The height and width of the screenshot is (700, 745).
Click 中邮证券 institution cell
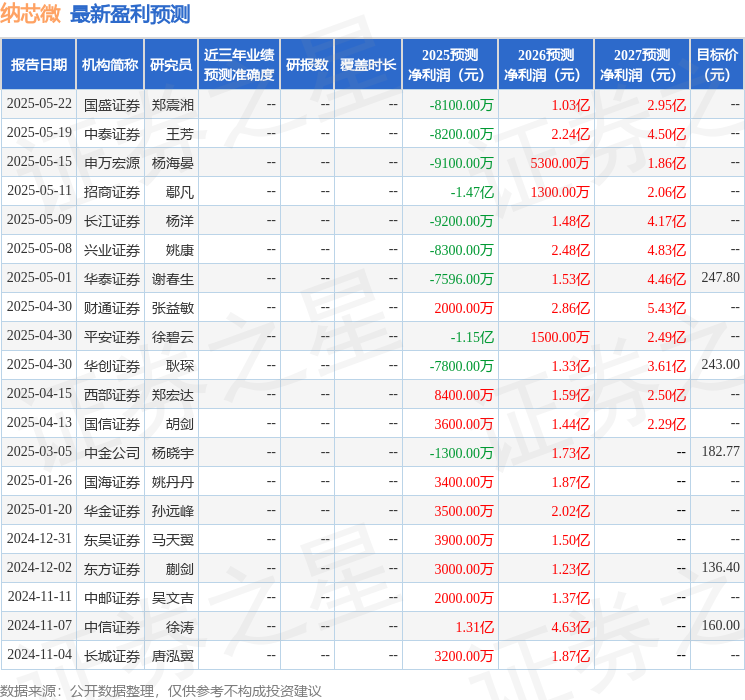pyautogui.click(x=112, y=598)
